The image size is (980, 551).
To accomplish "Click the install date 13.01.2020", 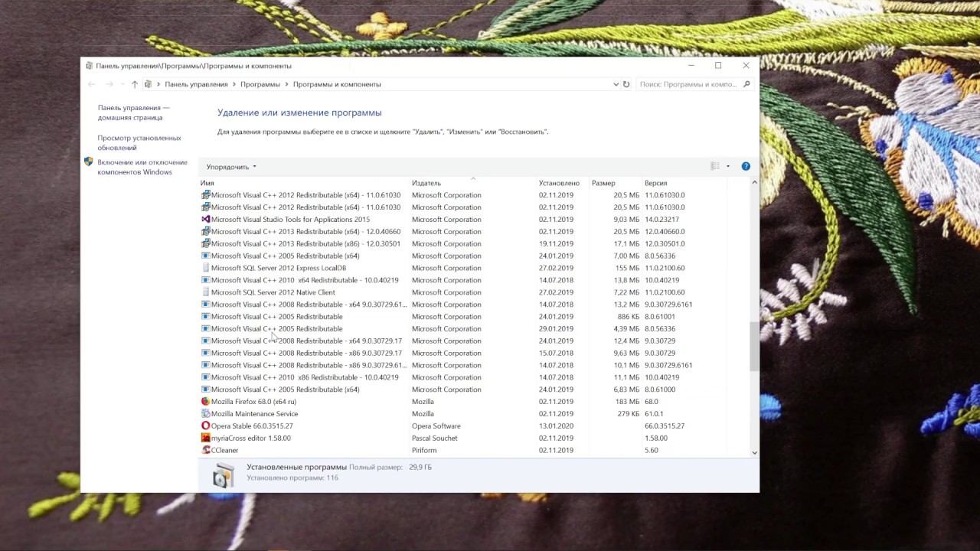I will (x=556, y=426).
